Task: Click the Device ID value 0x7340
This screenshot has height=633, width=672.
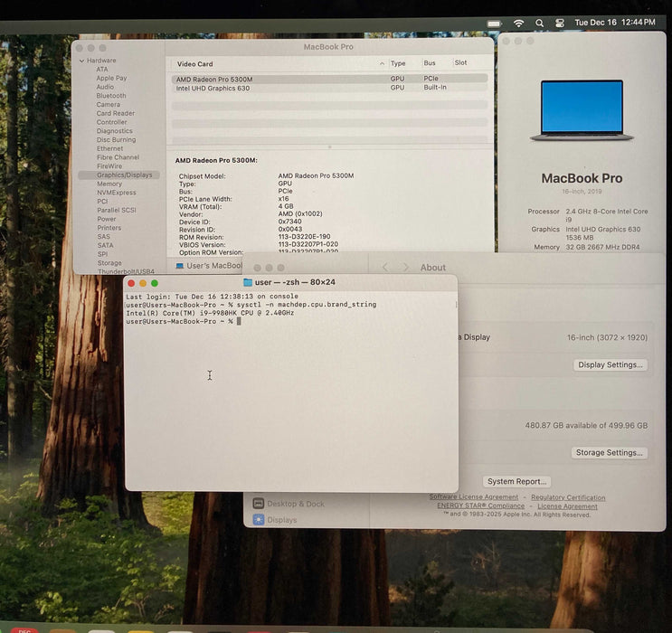Action: point(289,222)
